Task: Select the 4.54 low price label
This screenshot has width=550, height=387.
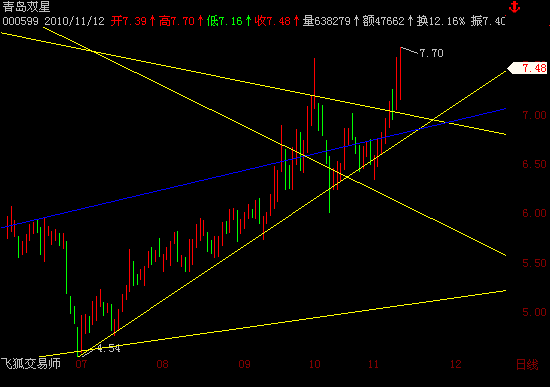Action: point(109,348)
